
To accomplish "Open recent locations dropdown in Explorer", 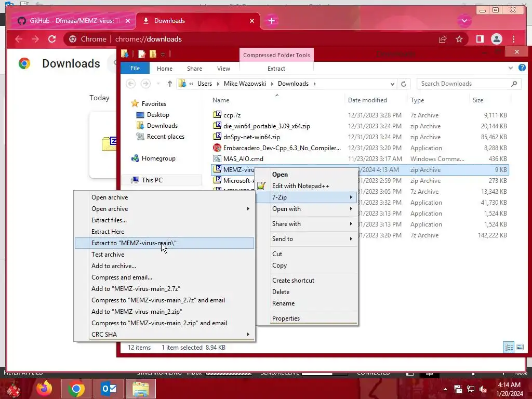I will pos(158,84).
